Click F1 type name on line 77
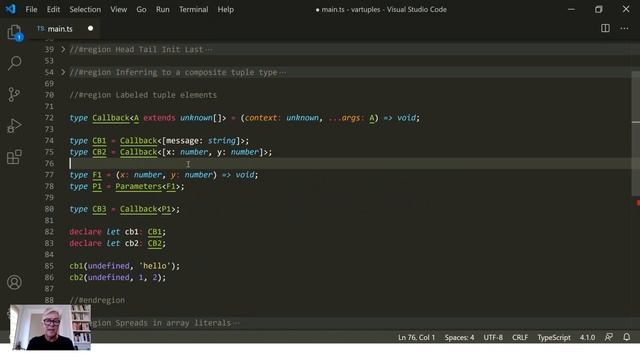The image size is (640, 360). coord(97,175)
